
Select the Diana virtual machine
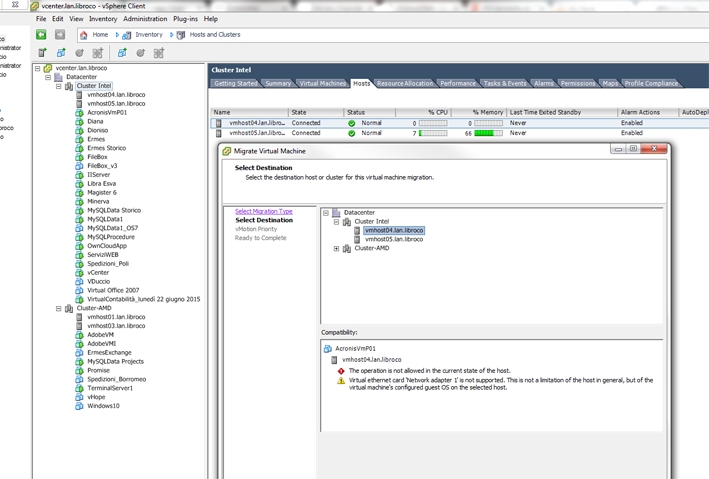[95, 121]
